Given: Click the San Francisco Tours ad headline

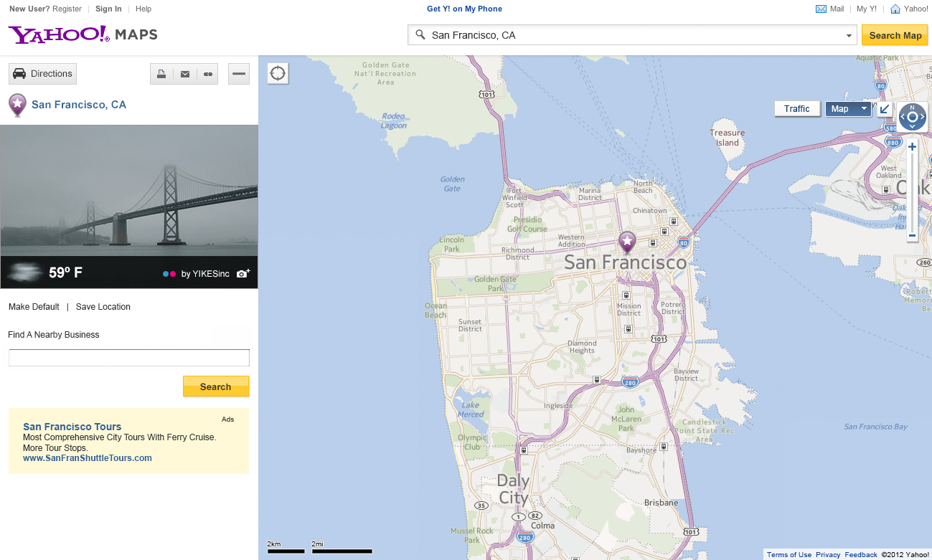Looking at the screenshot, I should point(72,427).
